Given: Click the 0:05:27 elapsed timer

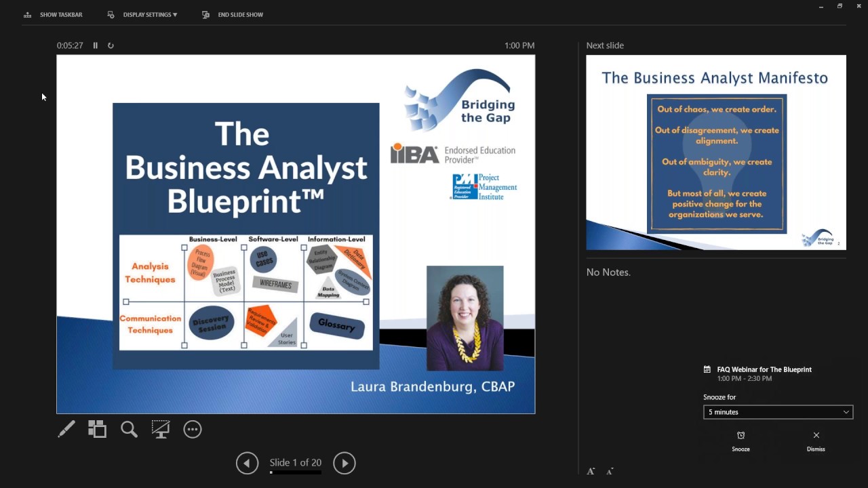Looking at the screenshot, I should pos(70,45).
